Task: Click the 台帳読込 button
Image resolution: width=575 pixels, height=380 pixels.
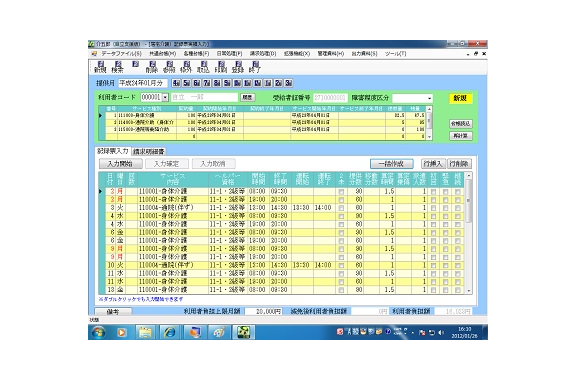Action: click(x=461, y=124)
